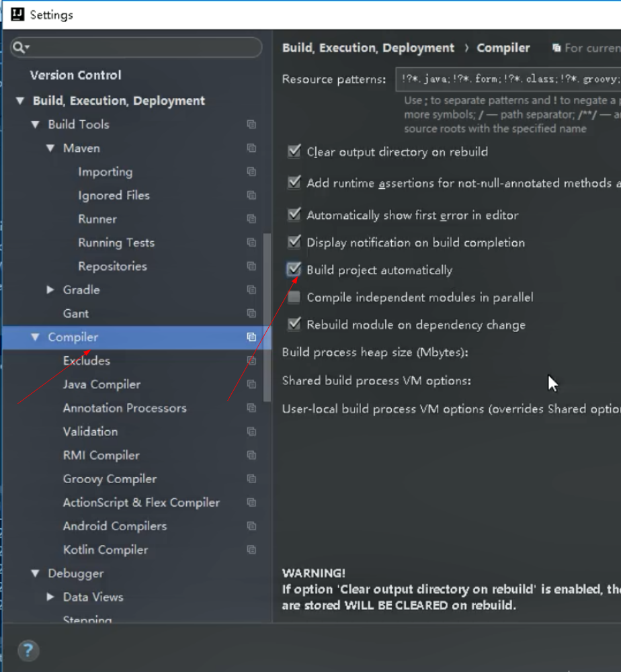Enable Compile independent modules in parallel
Image resolution: width=621 pixels, height=672 pixels.
(294, 298)
